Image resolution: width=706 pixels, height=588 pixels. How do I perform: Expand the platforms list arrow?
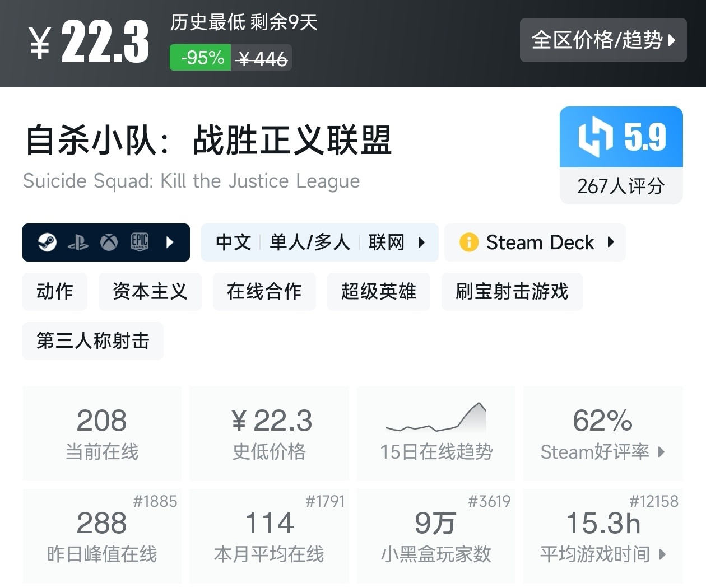tap(170, 242)
